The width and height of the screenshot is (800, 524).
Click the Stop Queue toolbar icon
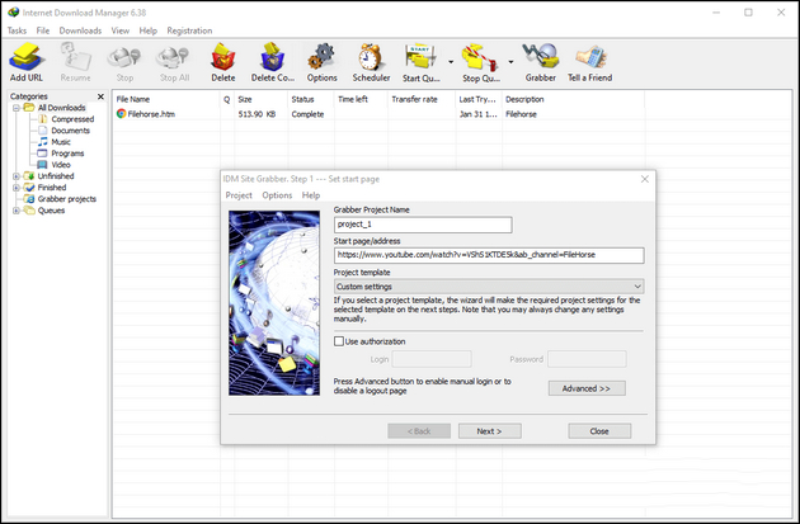click(x=481, y=62)
